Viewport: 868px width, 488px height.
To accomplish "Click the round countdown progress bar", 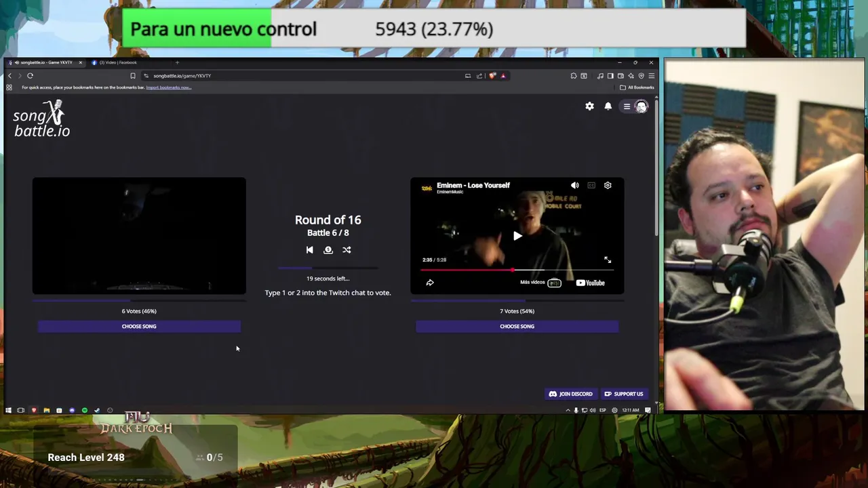I will click(328, 268).
